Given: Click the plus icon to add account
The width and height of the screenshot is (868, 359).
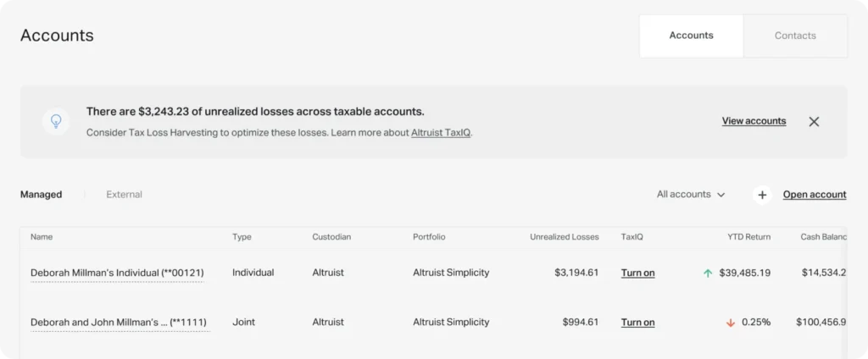Looking at the screenshot, I should (762, 195).
